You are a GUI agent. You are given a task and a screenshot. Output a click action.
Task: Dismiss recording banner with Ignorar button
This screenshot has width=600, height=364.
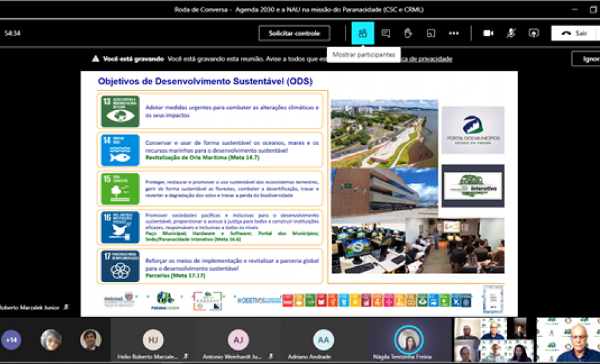(586, 59)
